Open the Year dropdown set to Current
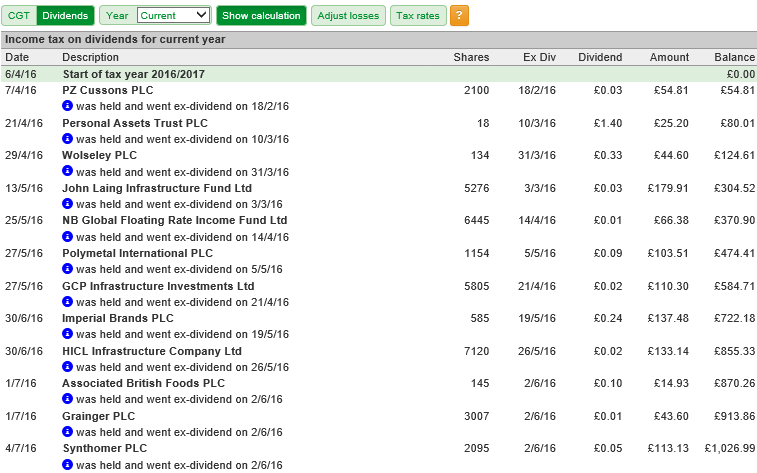This screenshot has height=473, width=757. pyautogui.click(x=174, y=15)
